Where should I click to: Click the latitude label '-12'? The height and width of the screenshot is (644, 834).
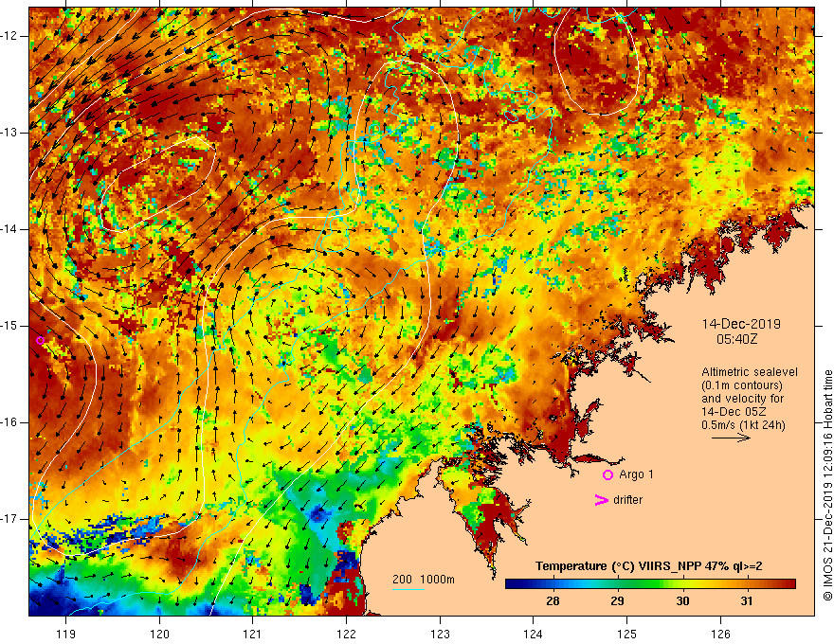point(9,36)
